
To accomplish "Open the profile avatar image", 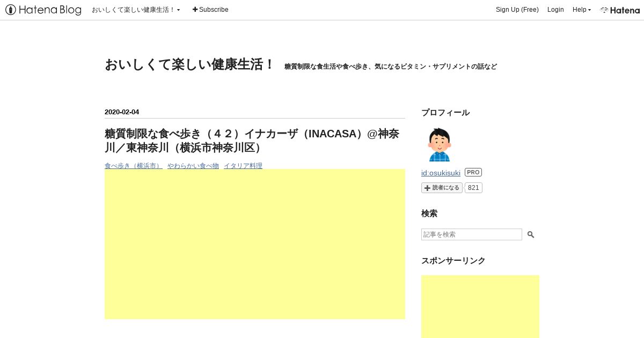I will (x=439, y=144).
